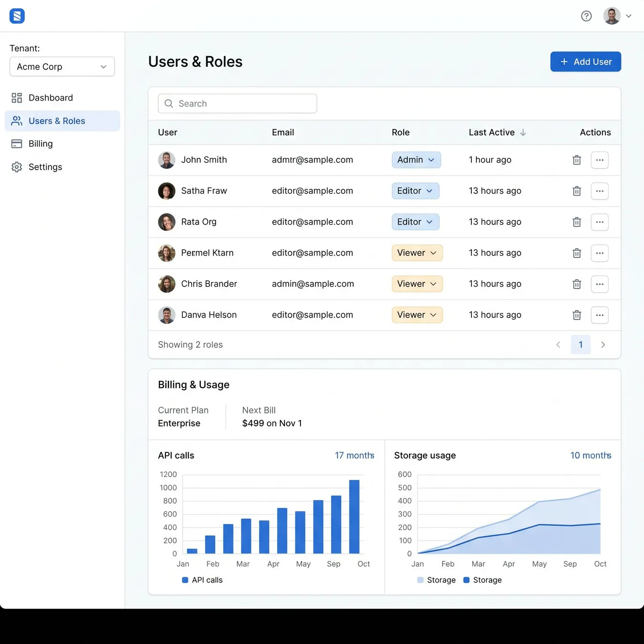This screenshot has height=644, width=644.
Task: Change Chris Brander's Viewer role dropdown
Action: pyautogui.click(x=417, y=284)
